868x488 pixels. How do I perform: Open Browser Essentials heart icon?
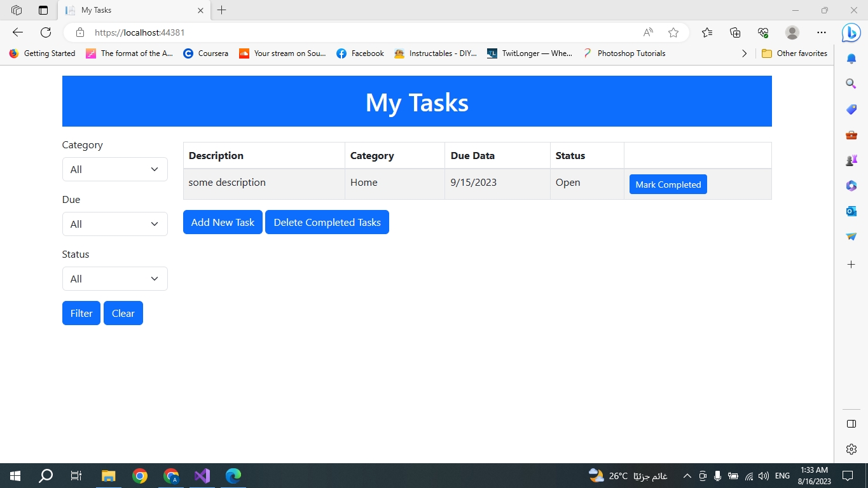pos(762,32)
